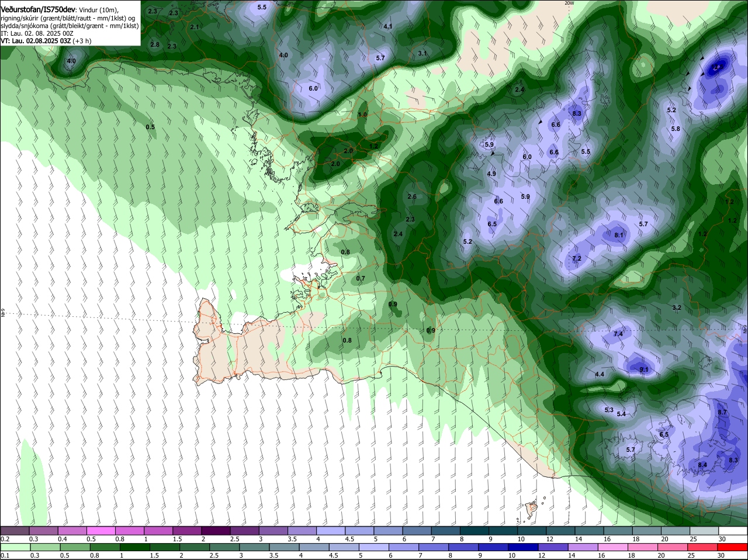Click the 9.1 precipitation value on the map

pos(644,369)
